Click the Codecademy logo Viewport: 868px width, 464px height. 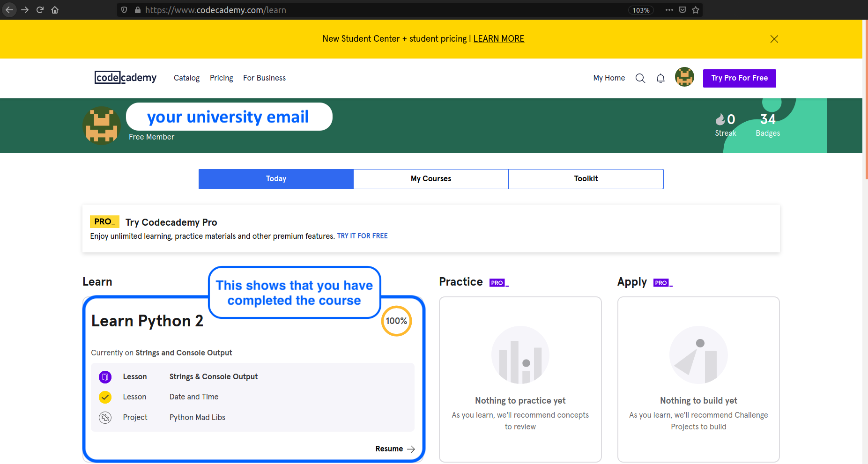(x=126, y=78)
